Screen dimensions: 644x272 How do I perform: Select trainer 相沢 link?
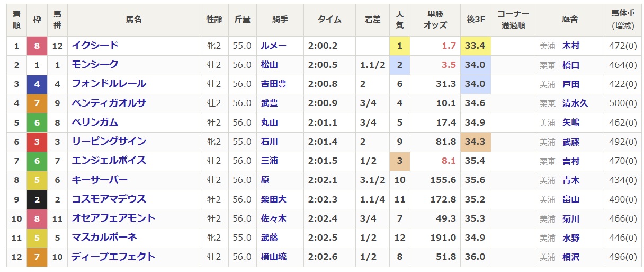coord(571,257)
